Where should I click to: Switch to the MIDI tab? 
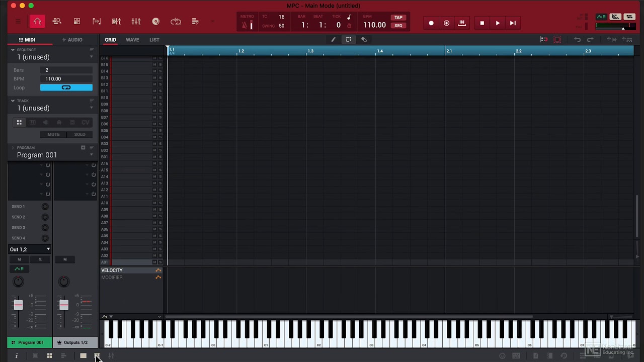coord(27,40)
